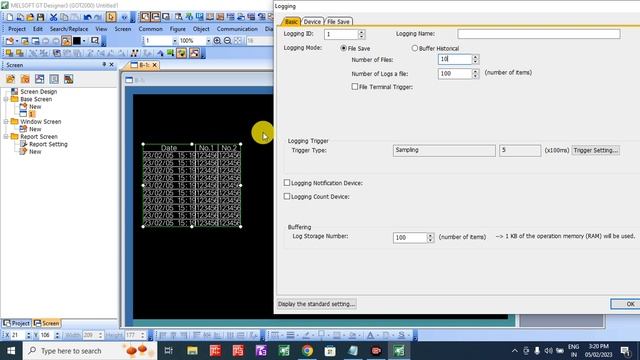Click the Open project folder icon
This screenshot has width=640, height=360.
click(30, 17)
